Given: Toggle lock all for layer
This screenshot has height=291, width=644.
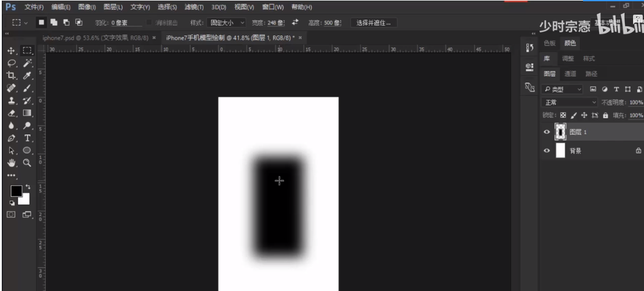Looking at the screenshot, I should click(x=605, y=115).
